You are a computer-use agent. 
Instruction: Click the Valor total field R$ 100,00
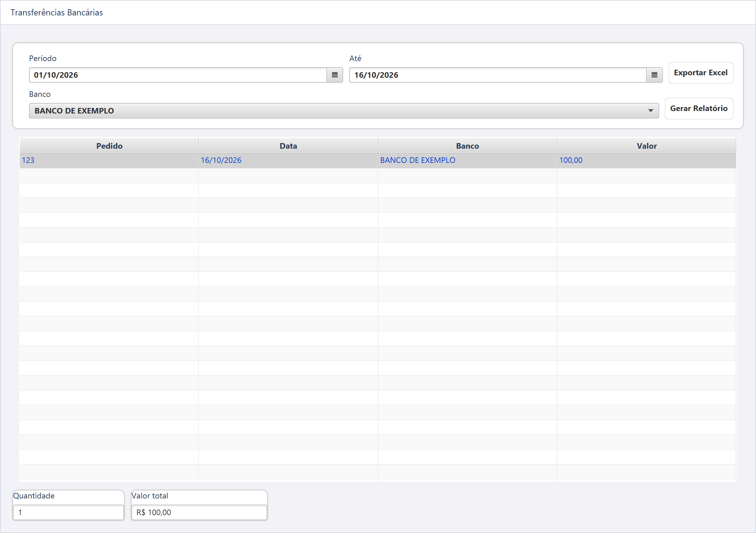pos(199,512)
